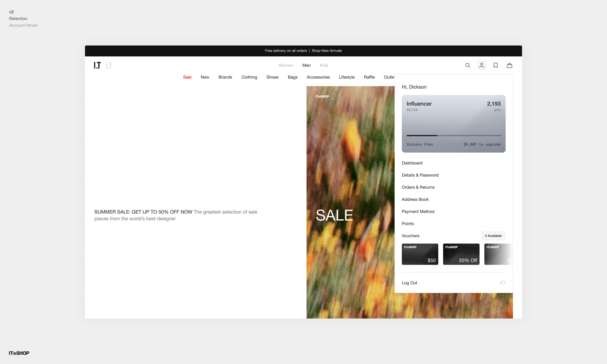The image size is (607, 364).
Task: Open the Lifestyle menu item
Action: click(347, 77)
